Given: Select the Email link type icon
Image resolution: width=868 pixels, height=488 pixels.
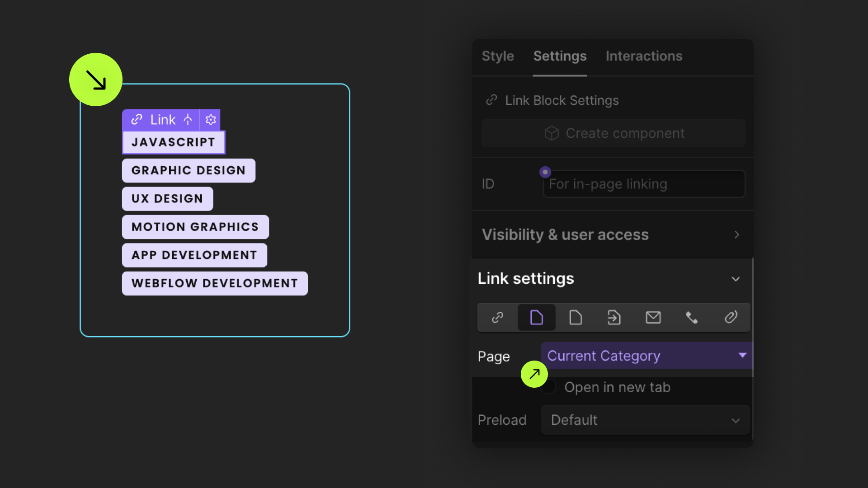Looking at the screenshot, I should 653,318.
